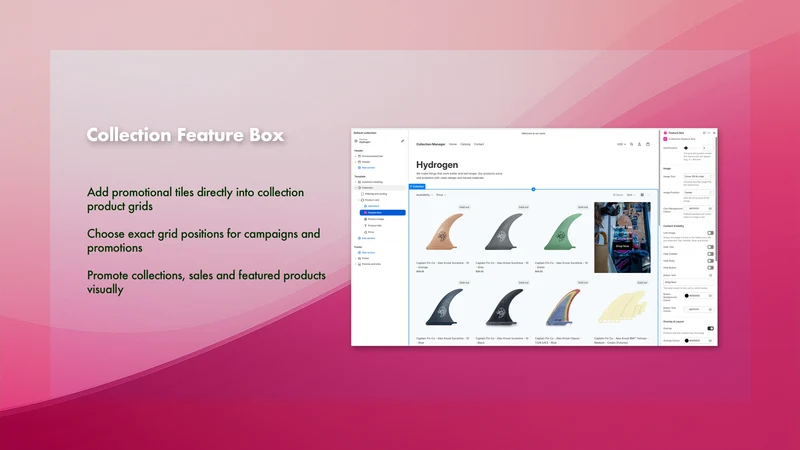Click the Collection Manager store name
The image size is (800, 450).
point(431,144)
